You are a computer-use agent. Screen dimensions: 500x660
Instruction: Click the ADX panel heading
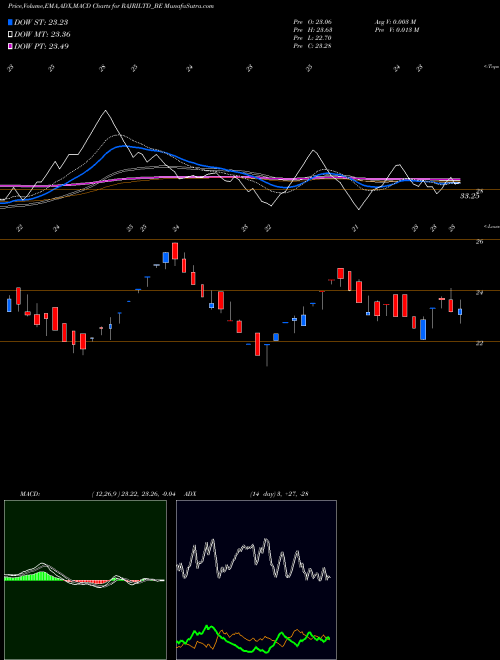(190, 494)
